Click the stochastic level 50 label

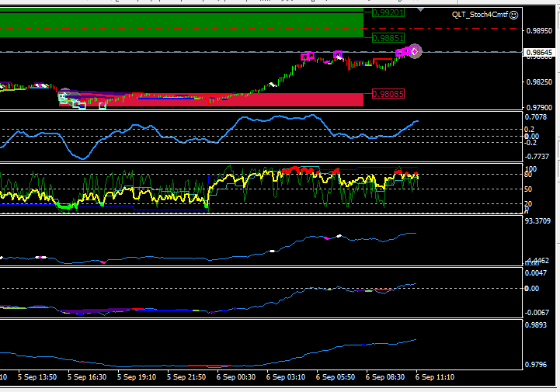click(x=528, y=189)
